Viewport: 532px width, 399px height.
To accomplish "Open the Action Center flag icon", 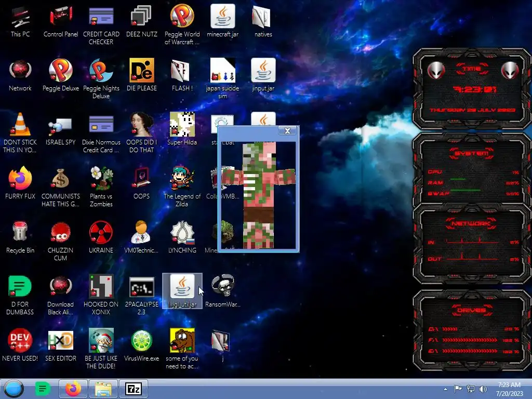I will (458, 389).
